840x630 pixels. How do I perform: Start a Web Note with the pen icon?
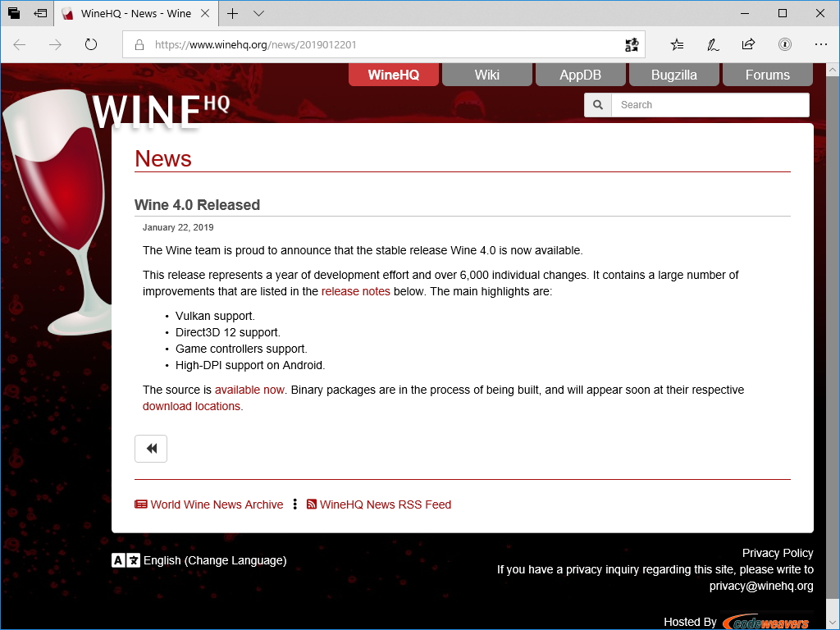pos(711,44)
